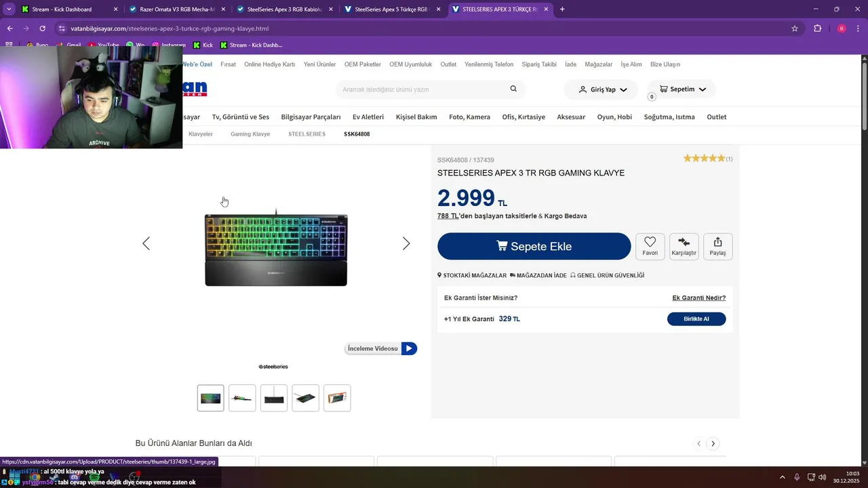Click the user profile icon beside Giriş Yap
The height and width of the screenshot is (488, 868).
tap(583, 89)
